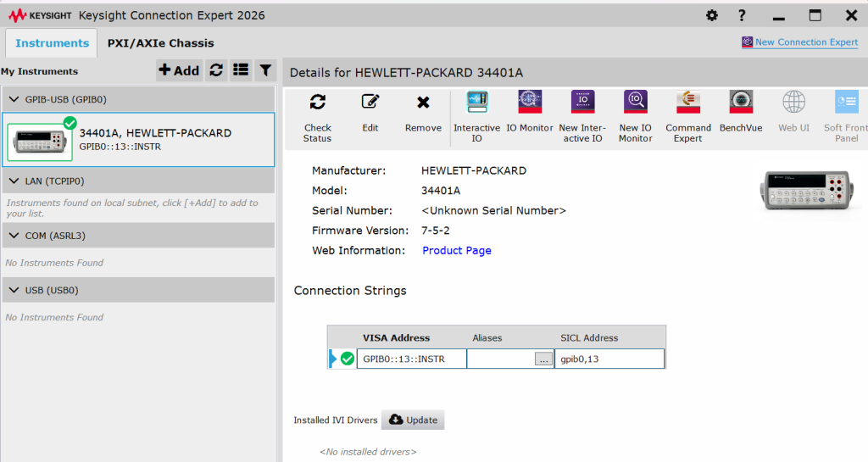Click the LAN subnet hint text

[132, 208]
